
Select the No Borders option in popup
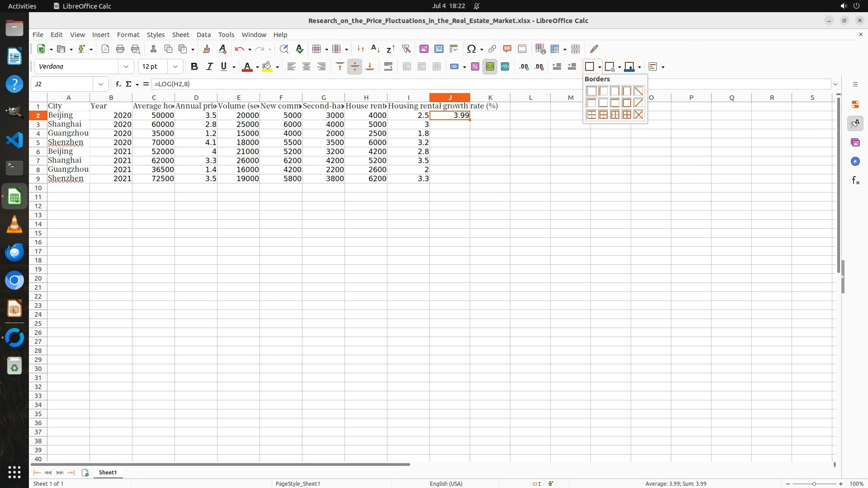(591, 91)
